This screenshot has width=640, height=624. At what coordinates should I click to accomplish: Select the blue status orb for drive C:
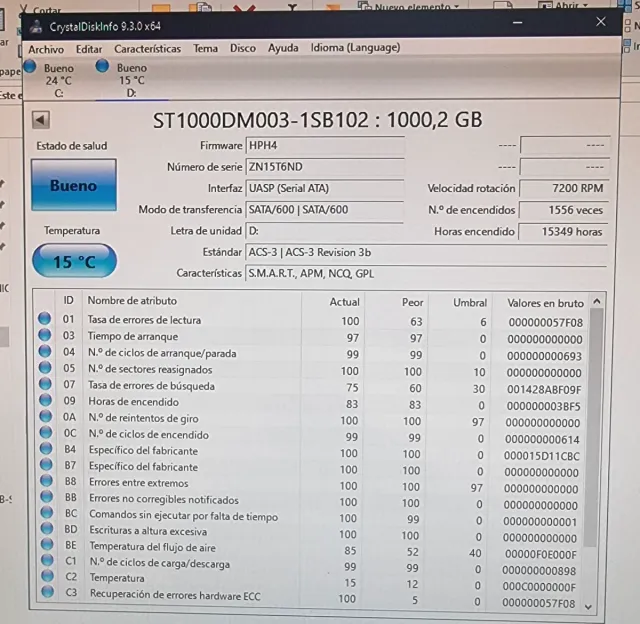[30, 67]
